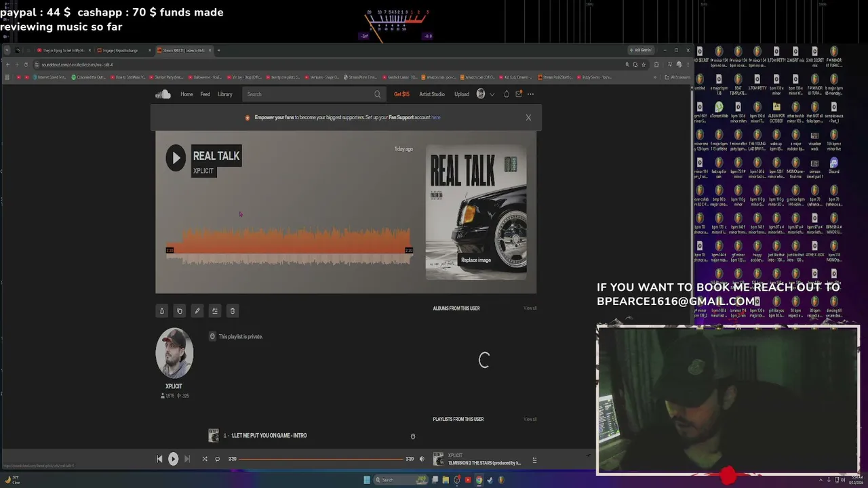This screenshot has width=868, height=488.
Task: Open the XPLICIT artist link under title
Action: click(203, 171)
